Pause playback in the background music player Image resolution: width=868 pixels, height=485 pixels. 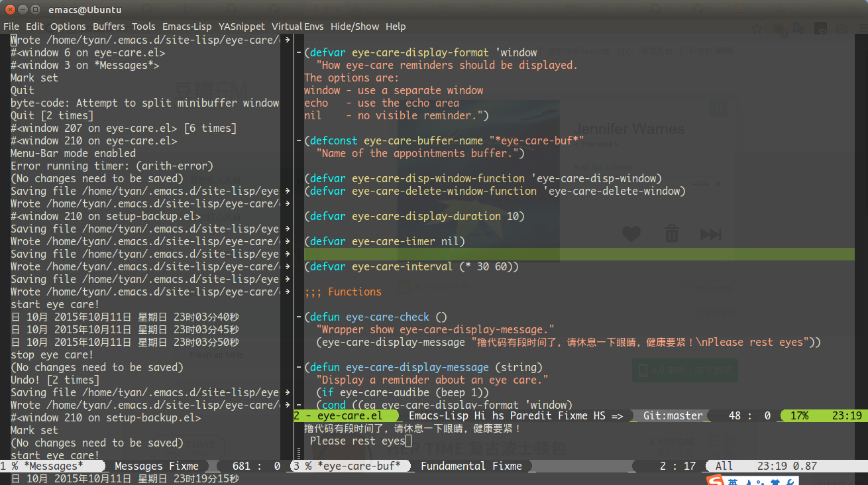tap(718, 109)
